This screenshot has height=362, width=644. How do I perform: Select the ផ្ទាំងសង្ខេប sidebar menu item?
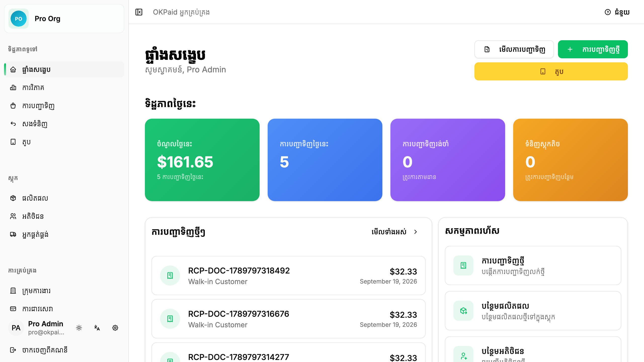64,69
